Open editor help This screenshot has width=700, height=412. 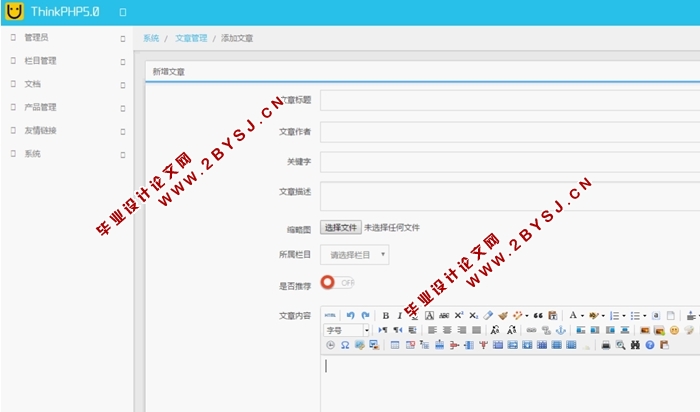[650, 345]
